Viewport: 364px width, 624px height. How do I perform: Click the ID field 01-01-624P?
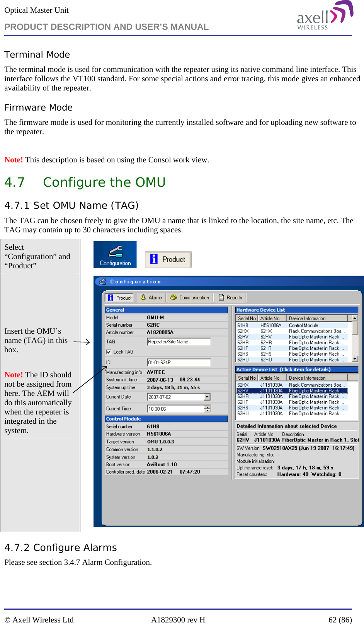[179, 363]
